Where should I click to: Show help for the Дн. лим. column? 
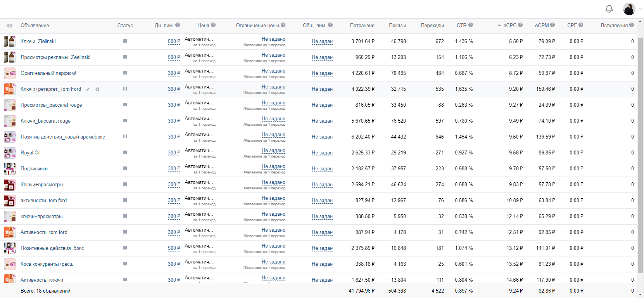click(178, 25)
